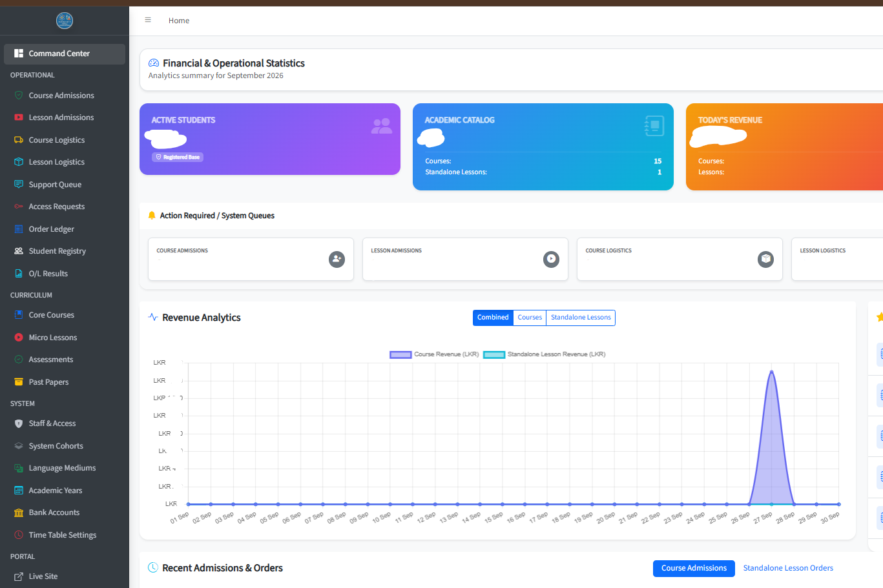Toggle Standalone Lesson Revenue (LKR) legend series
The width and height of the screenshot is (883, 588).
click(x=545, y=354)
